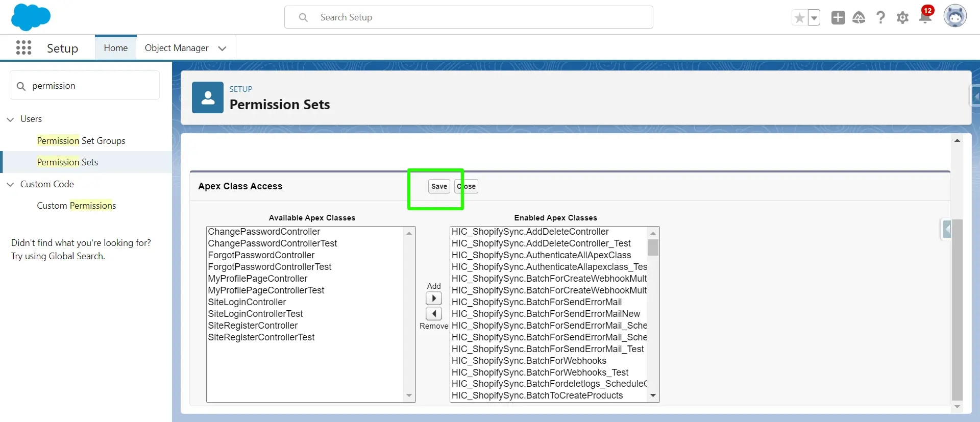Switch to the Home tab
This screenshot has height=422, width=980.
[x=116, y=48]
